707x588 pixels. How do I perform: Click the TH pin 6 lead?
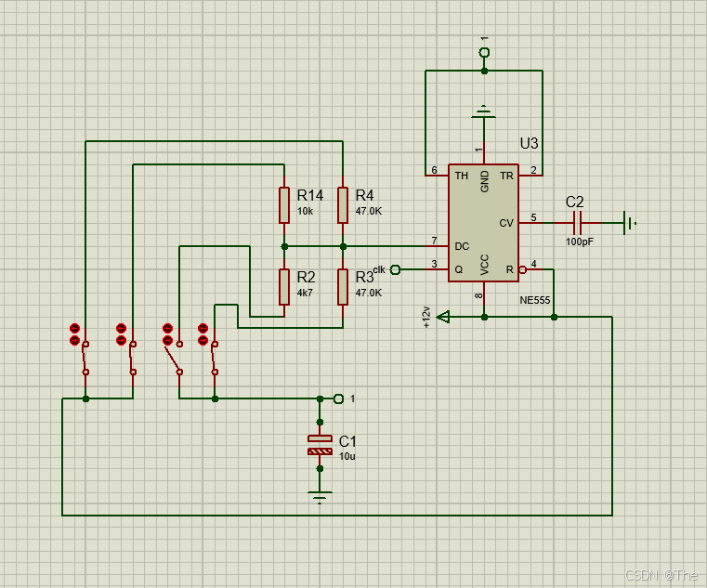[x=437, y=176]
